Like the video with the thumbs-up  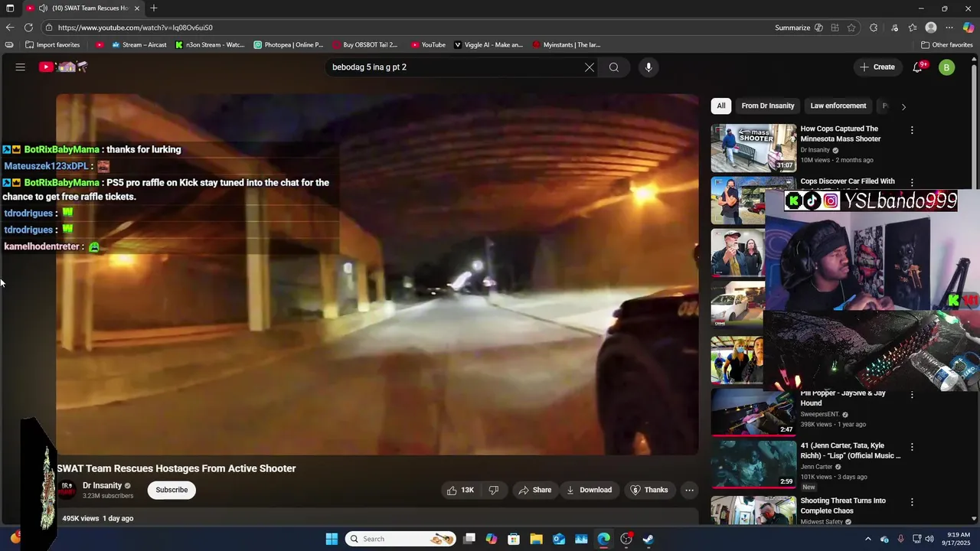tap(460, 490)
